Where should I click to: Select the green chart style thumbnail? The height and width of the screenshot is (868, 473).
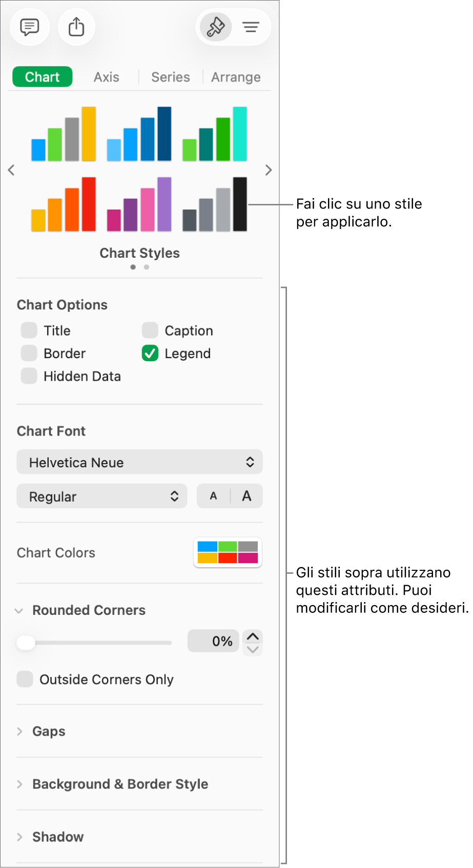click(215, 133)
